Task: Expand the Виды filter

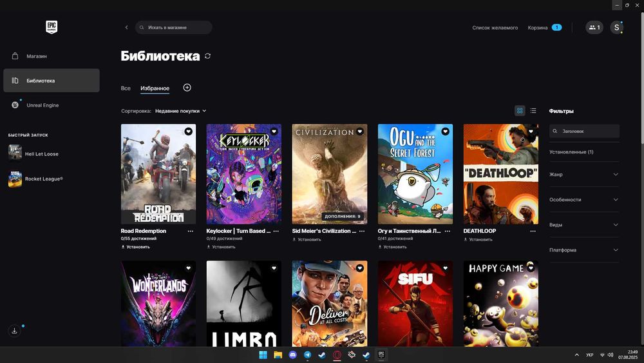Action: (584, 225)
